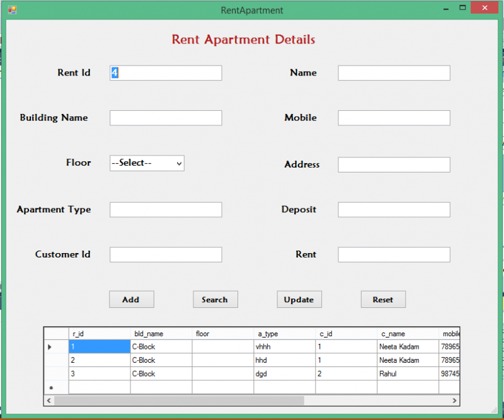Focus the Building Name text box
The height and width of the screenshot is (420, 504).
point(166,118)
